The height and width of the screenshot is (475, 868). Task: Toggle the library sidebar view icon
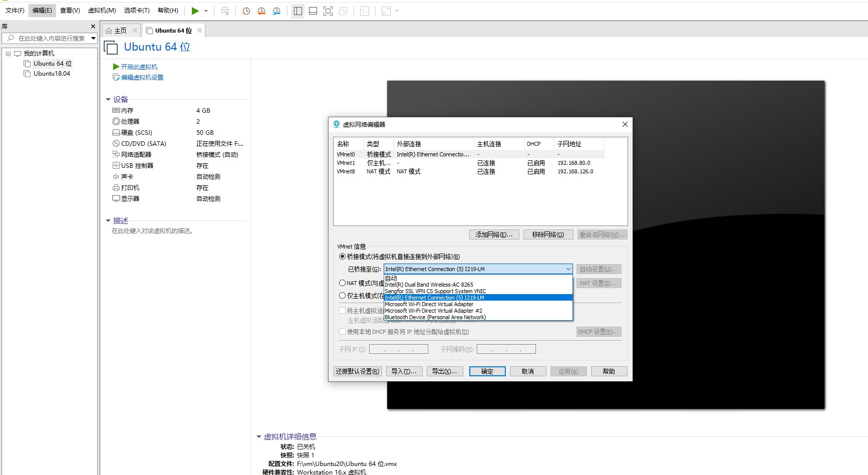click(x=298, y=11)
